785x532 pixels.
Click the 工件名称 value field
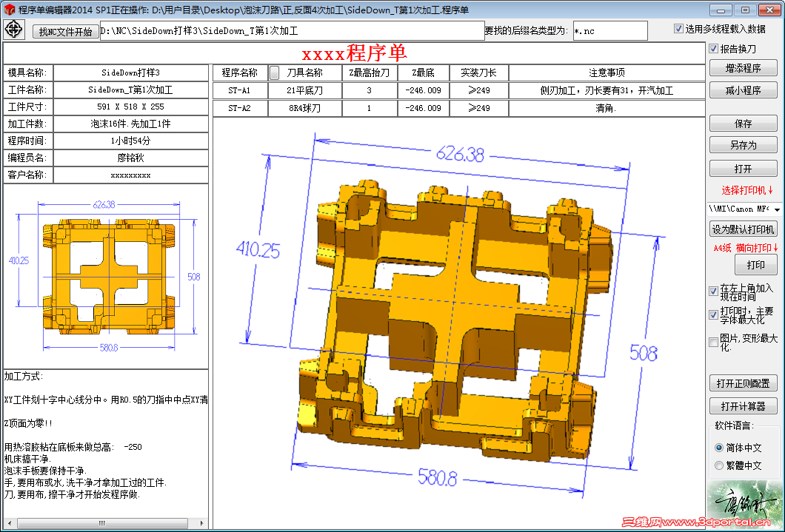tap(130, 90)
